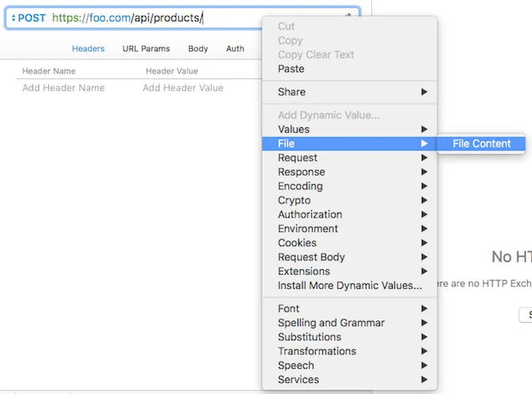Click the Add Header Value field

(x=183, y=88)
